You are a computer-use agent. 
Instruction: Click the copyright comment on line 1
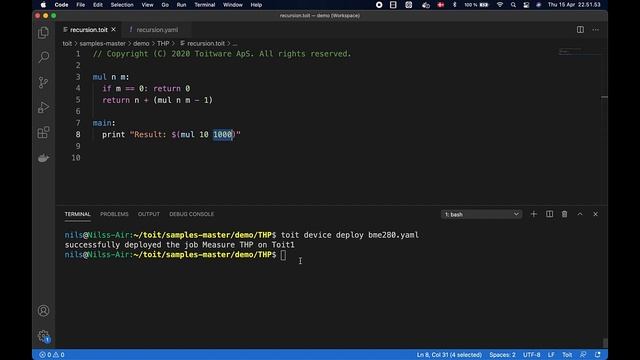(x=222, y=54)
